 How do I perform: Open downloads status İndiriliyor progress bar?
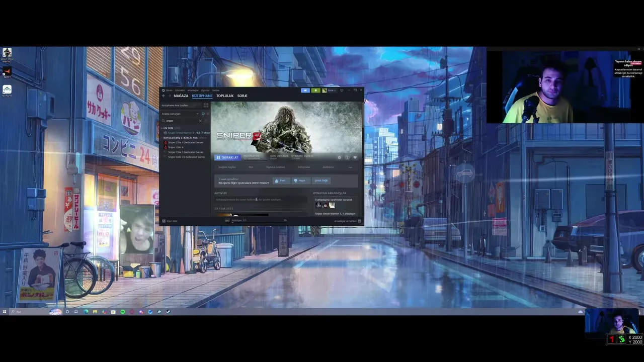coord(256,221)
